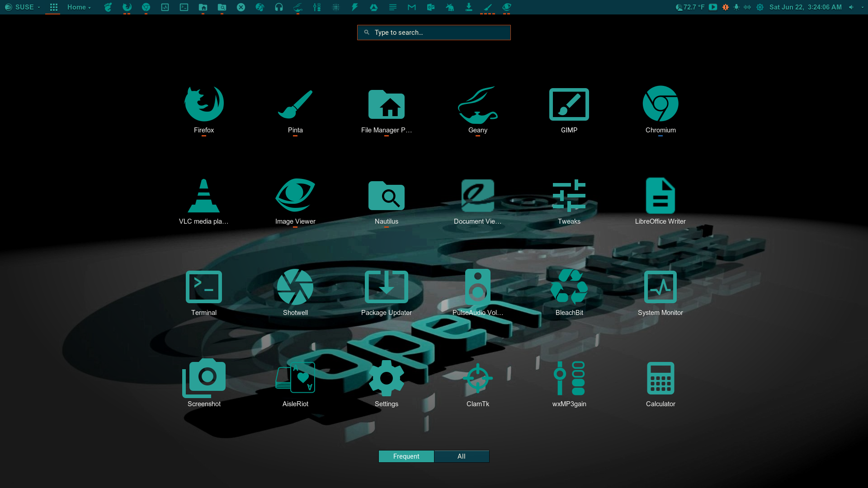Expand the Home places dropdown
This screenshot has width=868, height=488.
pyautogui.click(x=79, y=7)
